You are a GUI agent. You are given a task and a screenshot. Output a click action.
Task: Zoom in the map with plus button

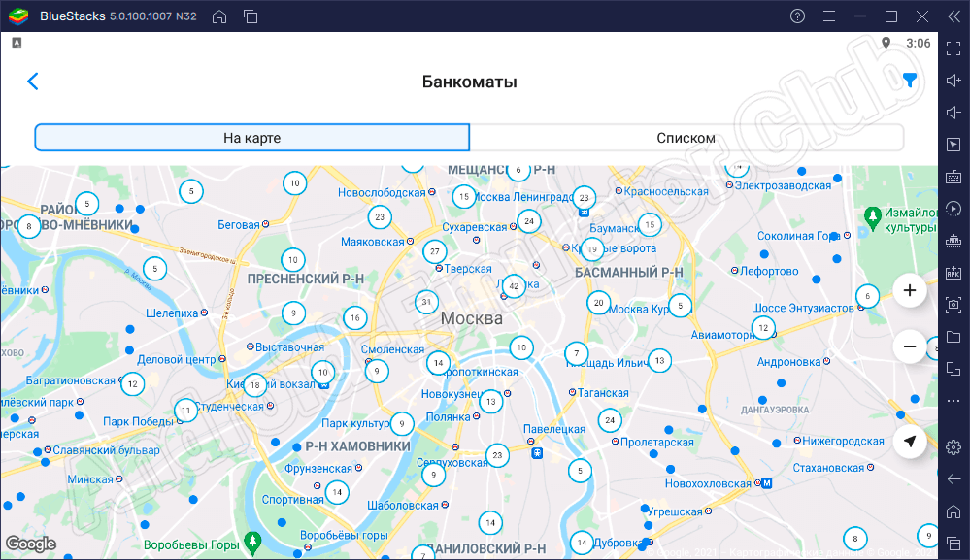pyautogui.click(x=910, y=290)
